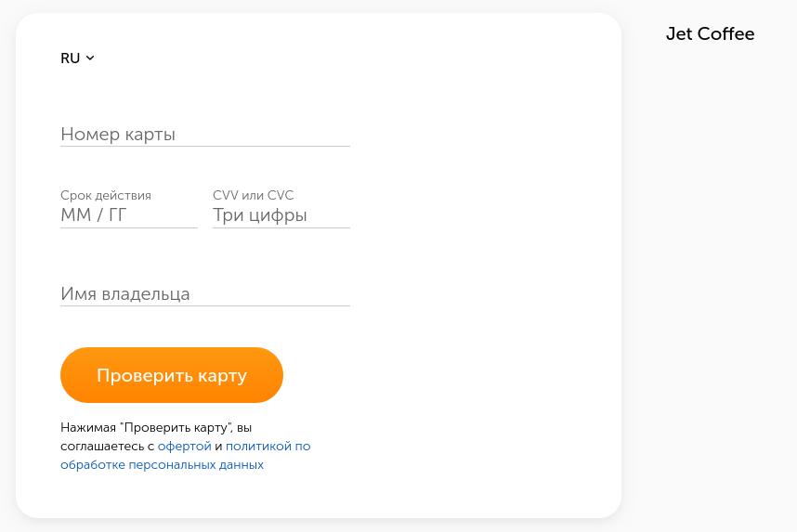
Task: Click the underline beneath Номер карты
Action: 204,146
